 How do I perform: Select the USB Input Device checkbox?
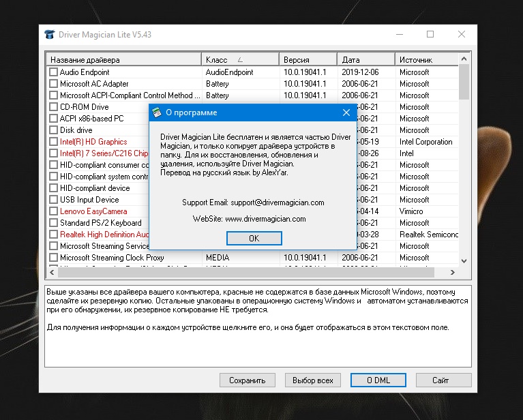click(53, 200)
